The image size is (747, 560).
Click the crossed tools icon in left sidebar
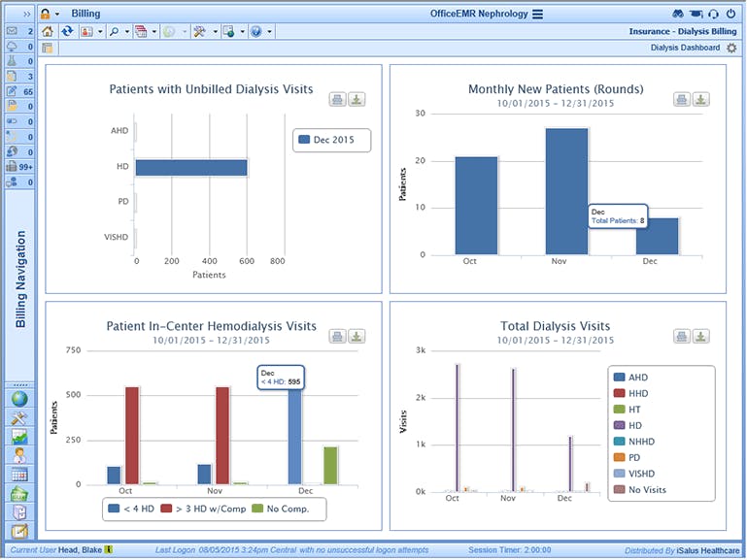tap(19, 418)
